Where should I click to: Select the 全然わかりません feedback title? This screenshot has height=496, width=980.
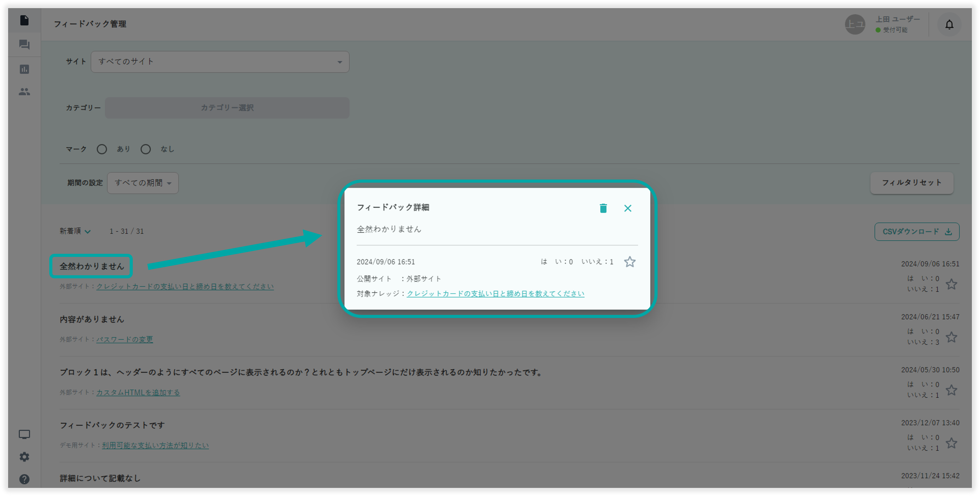click(x=92, y=266)
